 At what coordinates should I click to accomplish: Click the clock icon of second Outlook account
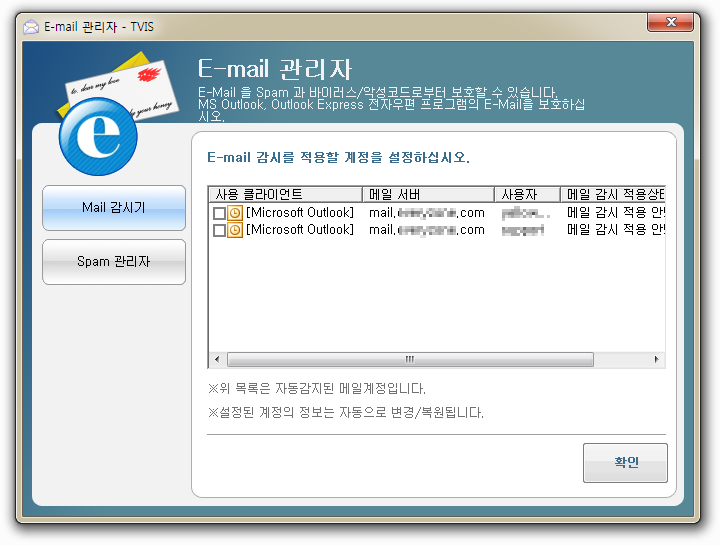(235, 230)
